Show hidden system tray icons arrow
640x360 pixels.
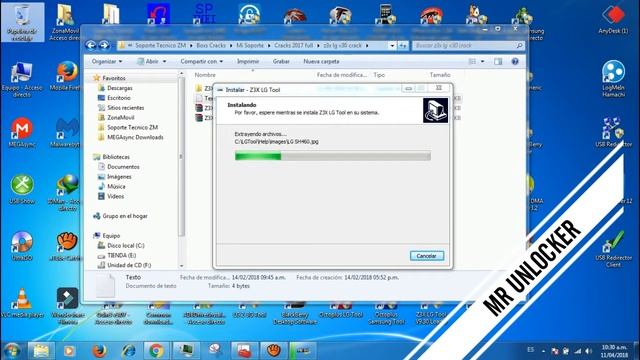[x=543, y=351]
